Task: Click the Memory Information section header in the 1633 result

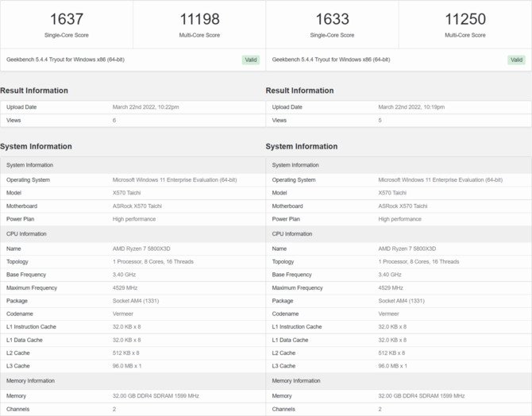Action: point(399,381)
